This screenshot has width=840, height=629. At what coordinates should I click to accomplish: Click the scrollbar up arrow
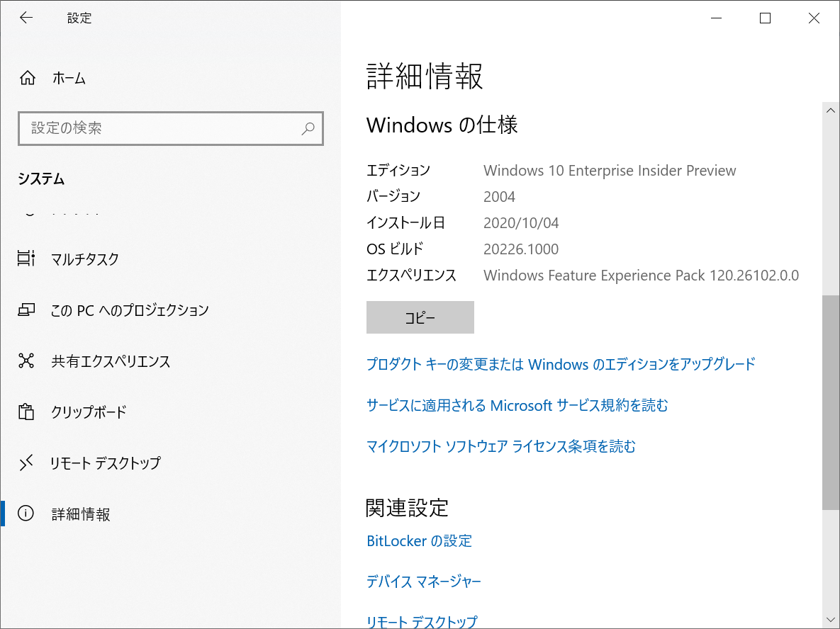(830, 110)
